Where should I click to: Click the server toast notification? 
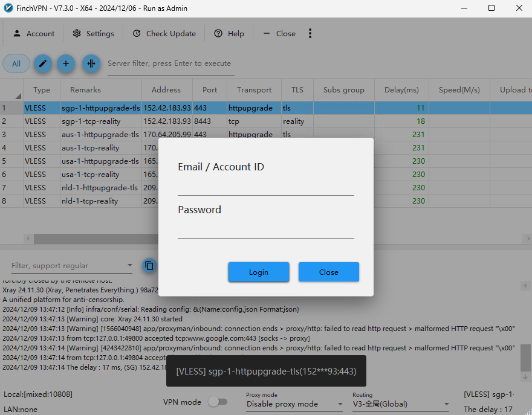tap(266, 371)
